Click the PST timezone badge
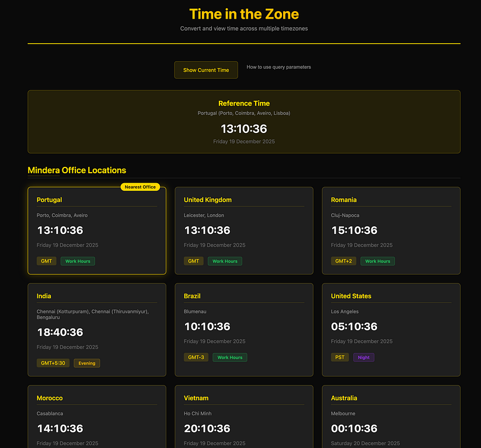 pyautogui.click(x=340, y=358)
